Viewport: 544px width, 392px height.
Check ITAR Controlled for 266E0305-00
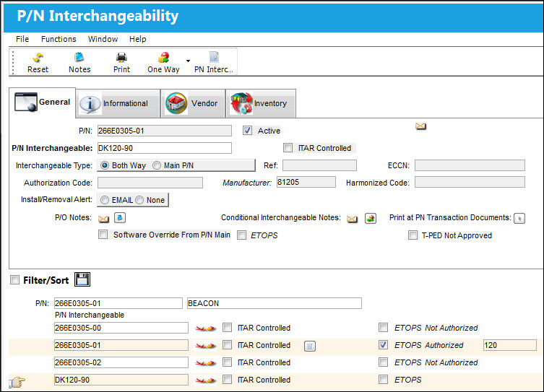tap(228, 328)
